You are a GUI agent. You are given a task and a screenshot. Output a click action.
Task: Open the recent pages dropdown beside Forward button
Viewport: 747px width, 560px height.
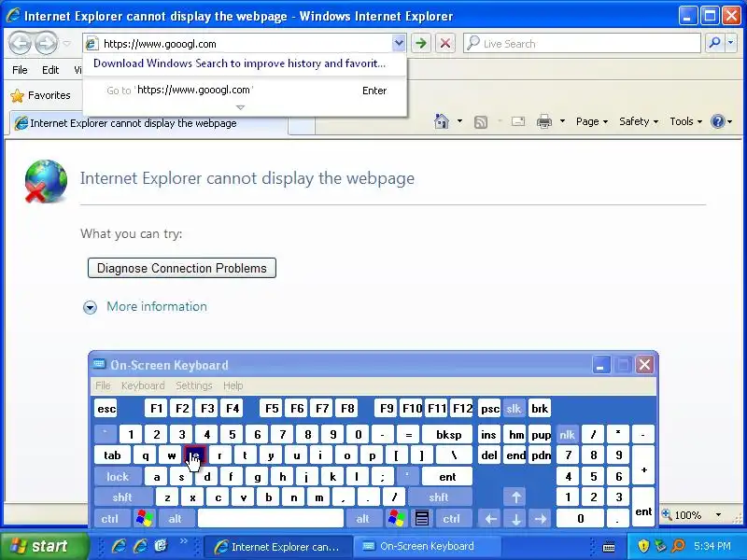point(67,43)
